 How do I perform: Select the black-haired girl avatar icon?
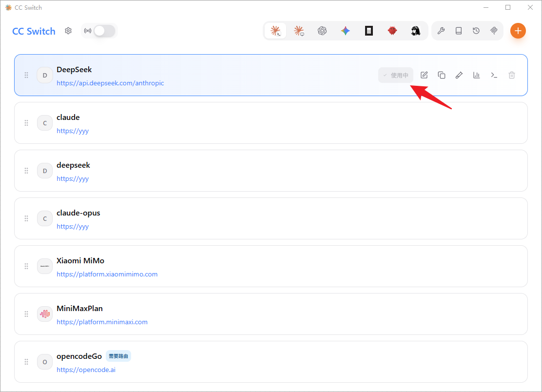click(415, 31)
